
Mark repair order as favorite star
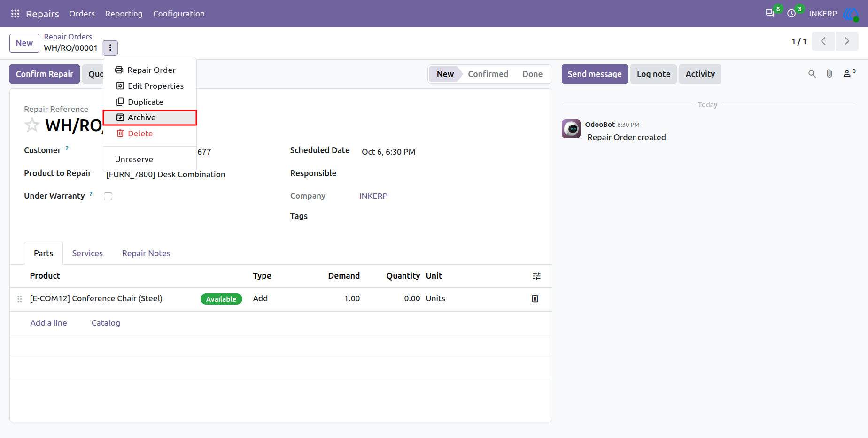32,125
